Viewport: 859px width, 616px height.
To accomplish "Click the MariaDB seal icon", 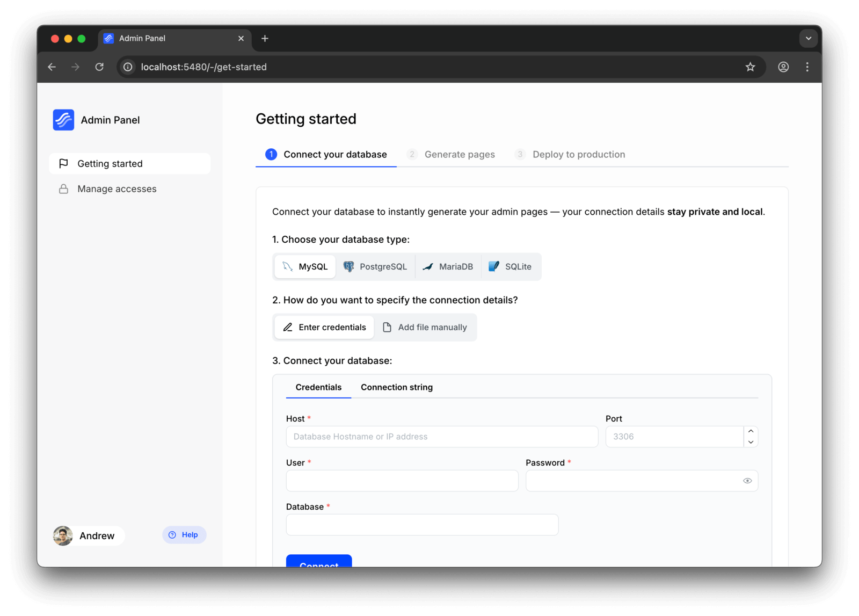I will (x=428, y=266).
